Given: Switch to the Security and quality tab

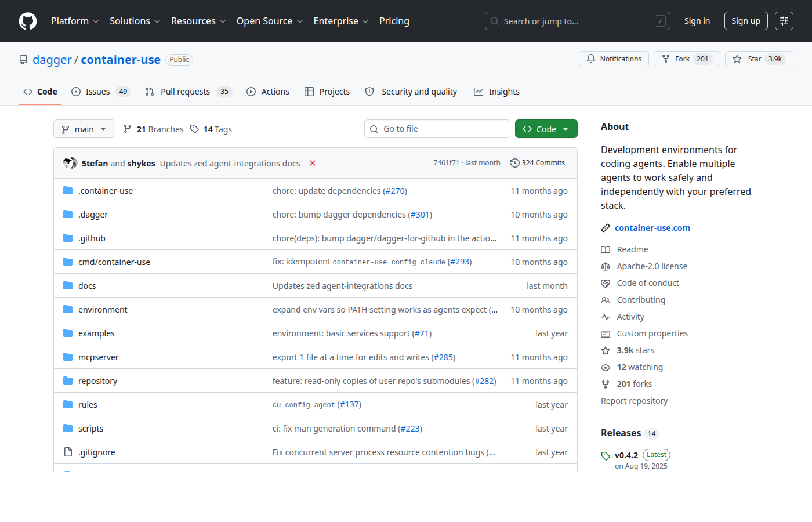Looking at the screenshot, I should point(411,92).
